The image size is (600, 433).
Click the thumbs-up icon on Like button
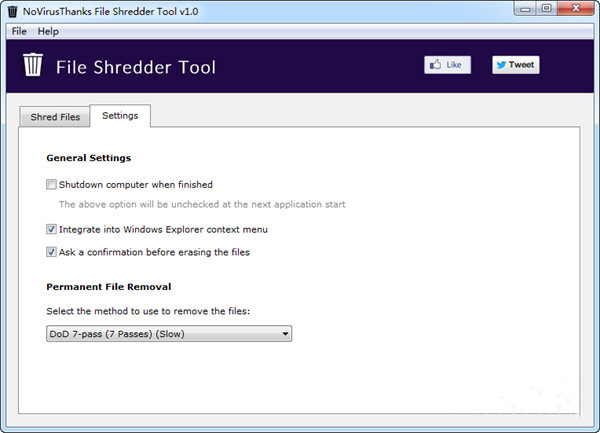click(435, 64)
